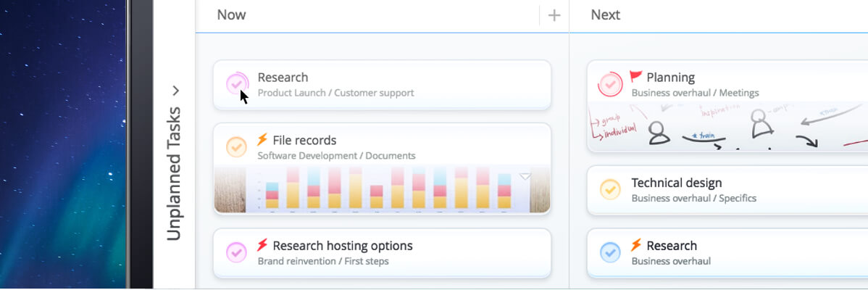
Task: Open the File records bar chart thumbnail
Action: (382, 188)
